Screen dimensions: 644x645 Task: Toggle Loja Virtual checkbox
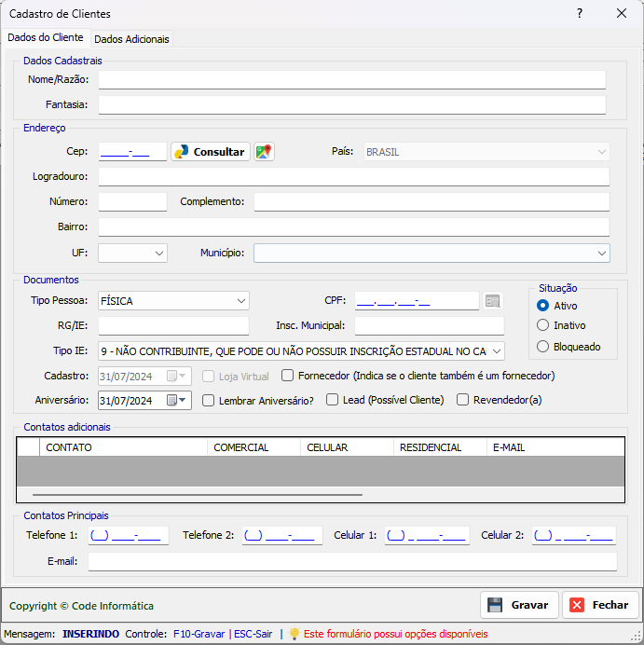pyautogui.click(x=208, y=377)
